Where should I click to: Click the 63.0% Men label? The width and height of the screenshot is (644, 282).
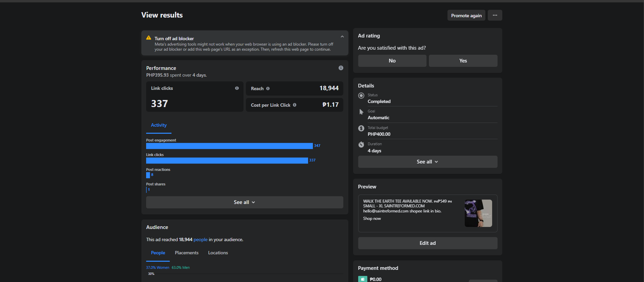coord(181,267)
